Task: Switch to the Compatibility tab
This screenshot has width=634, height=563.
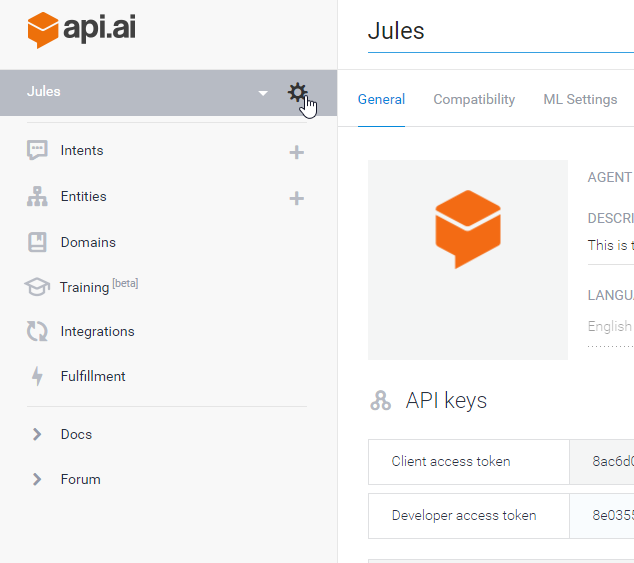Action: click(x=474, y=99)
